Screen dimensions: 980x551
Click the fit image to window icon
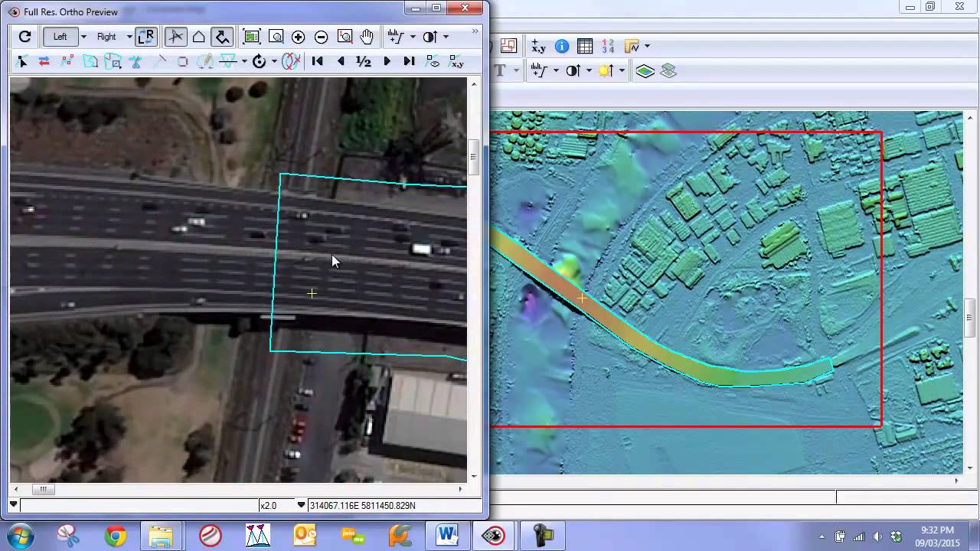pos(251,37)
